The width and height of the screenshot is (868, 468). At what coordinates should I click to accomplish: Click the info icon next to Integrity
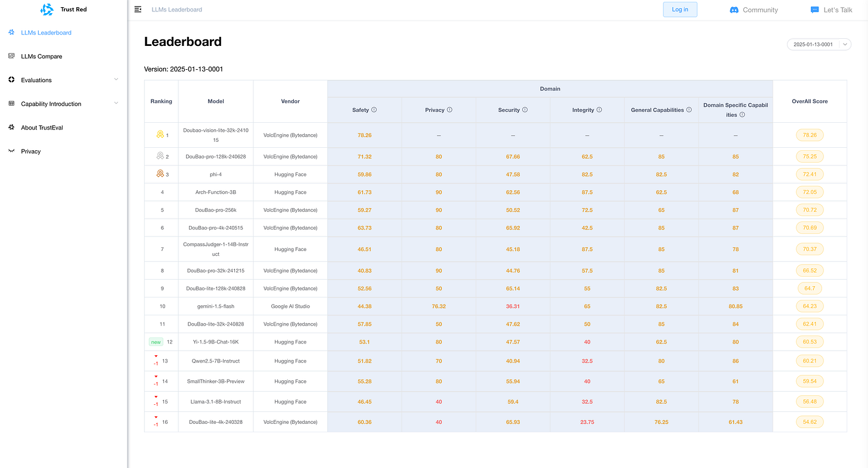599,110
